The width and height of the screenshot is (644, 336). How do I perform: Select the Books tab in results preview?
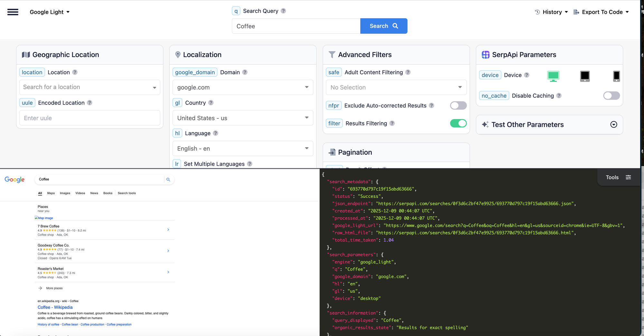coord(108,193)
